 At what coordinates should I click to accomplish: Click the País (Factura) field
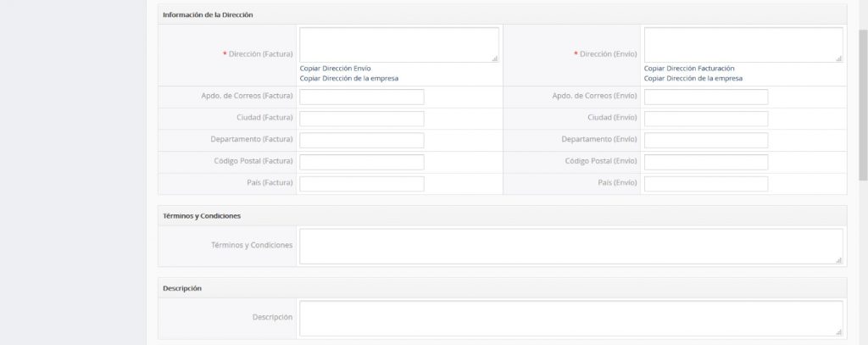pyautogui.click(x=361, y=184)
